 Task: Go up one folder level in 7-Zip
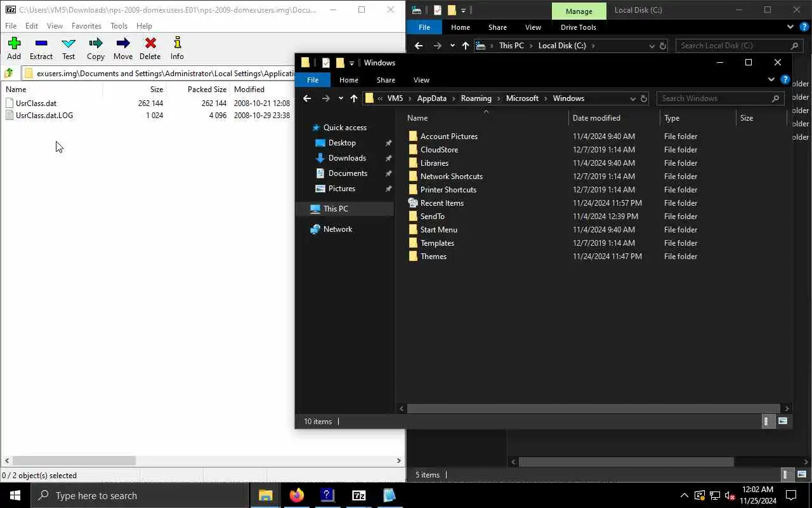coord(9,73)
